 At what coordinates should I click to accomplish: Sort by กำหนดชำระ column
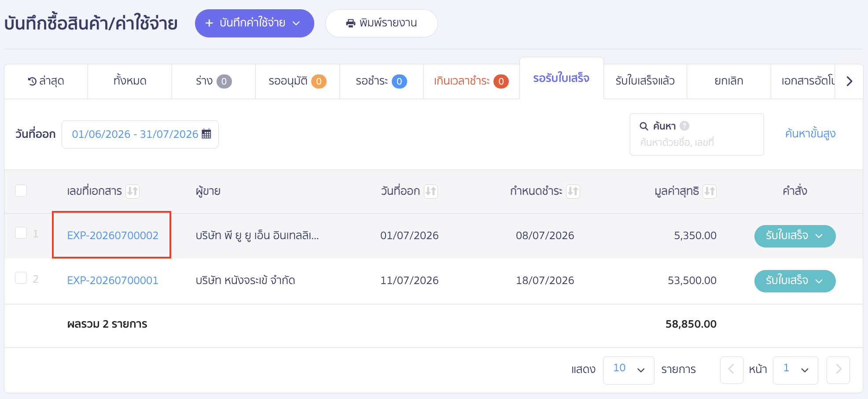click(573, 191)
